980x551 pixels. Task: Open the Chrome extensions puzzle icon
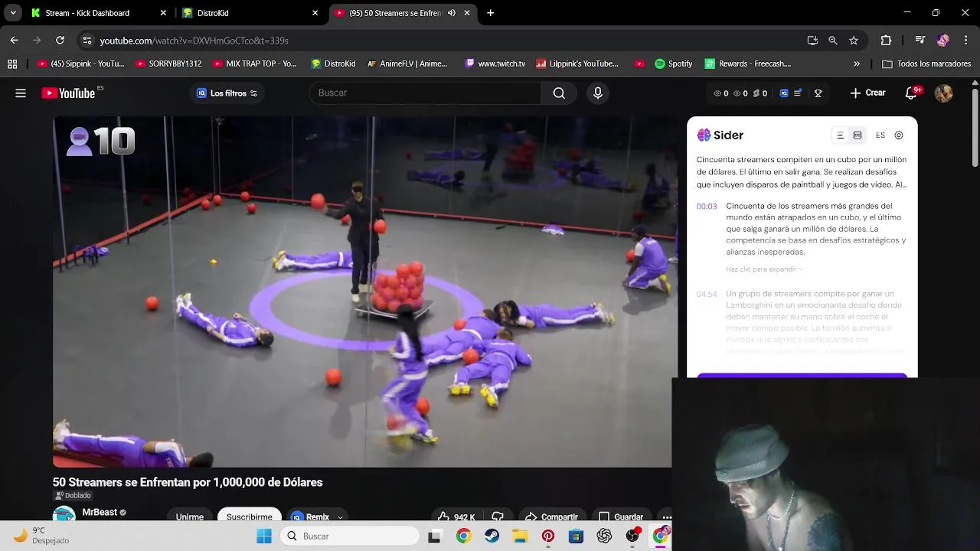pos(886,41)
